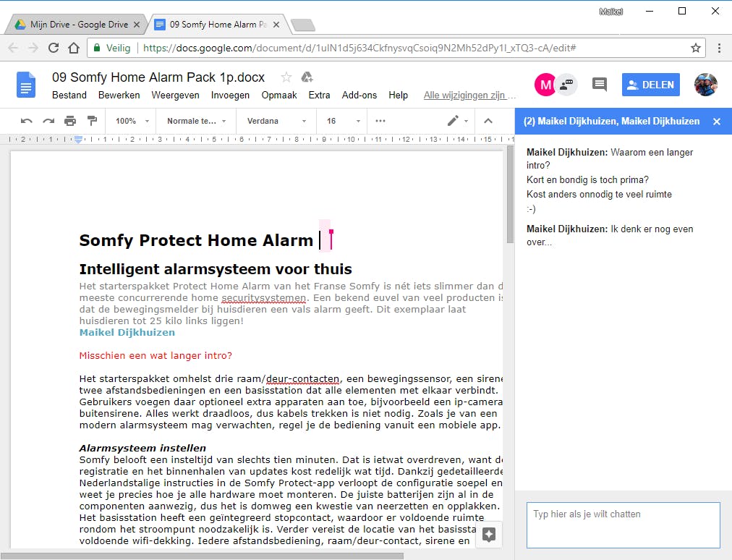Image resolution: width=732 pixels, height=560 pixels.
Task: Switch to the Mijn Drive - Google Drive tab
Action: pos(77,25)
